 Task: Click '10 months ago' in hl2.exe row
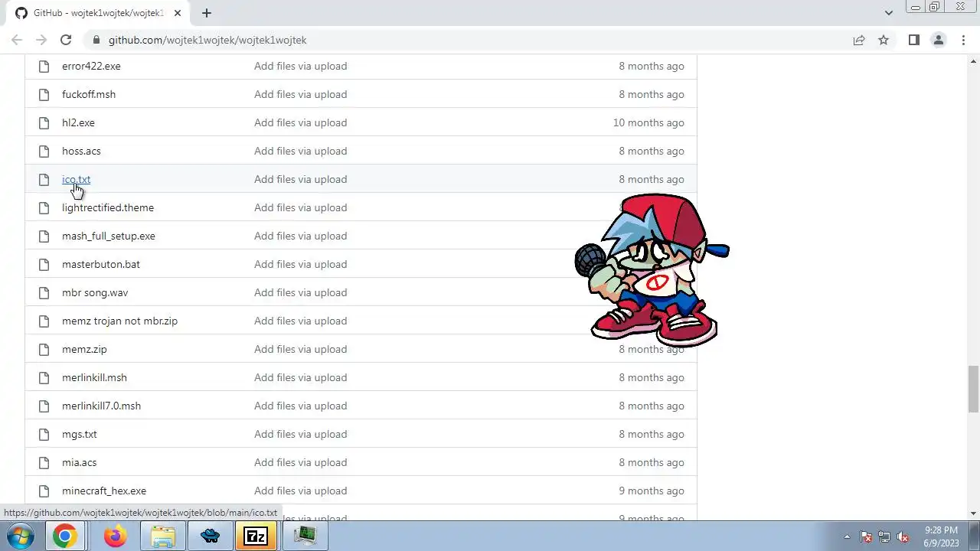tap(648, 122)
